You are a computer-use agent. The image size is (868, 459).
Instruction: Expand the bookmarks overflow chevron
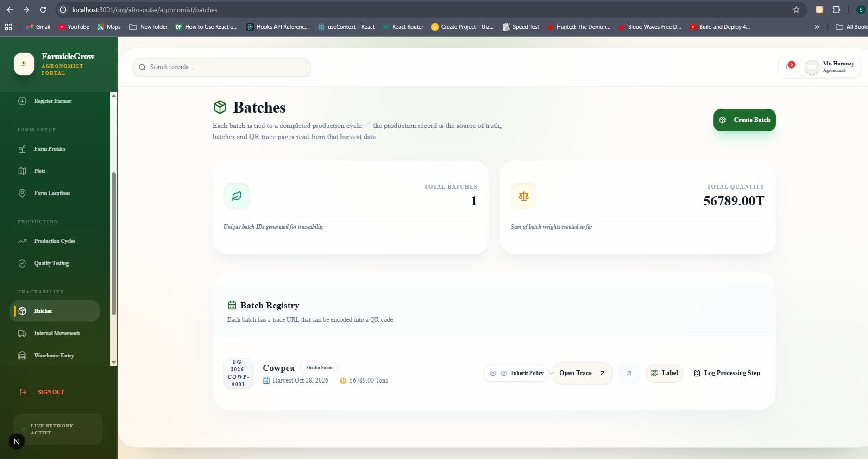[x=817, y=27]
